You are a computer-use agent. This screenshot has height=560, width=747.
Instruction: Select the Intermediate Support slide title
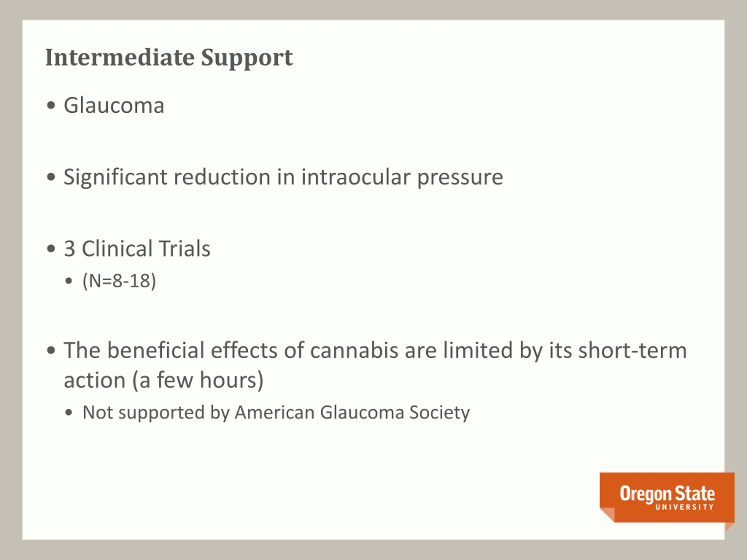coord(169,58)
